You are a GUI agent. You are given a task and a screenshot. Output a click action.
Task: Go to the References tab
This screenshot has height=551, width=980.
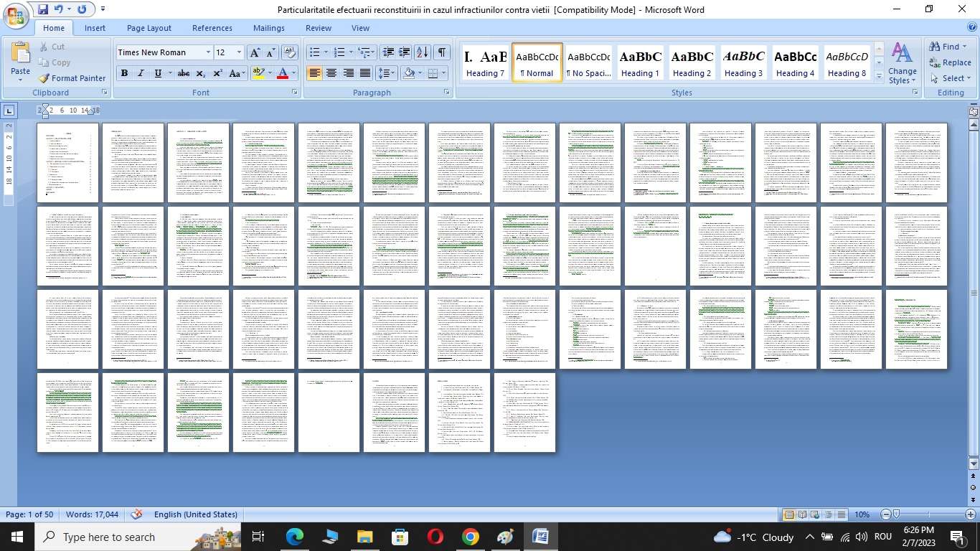point(212,28)
